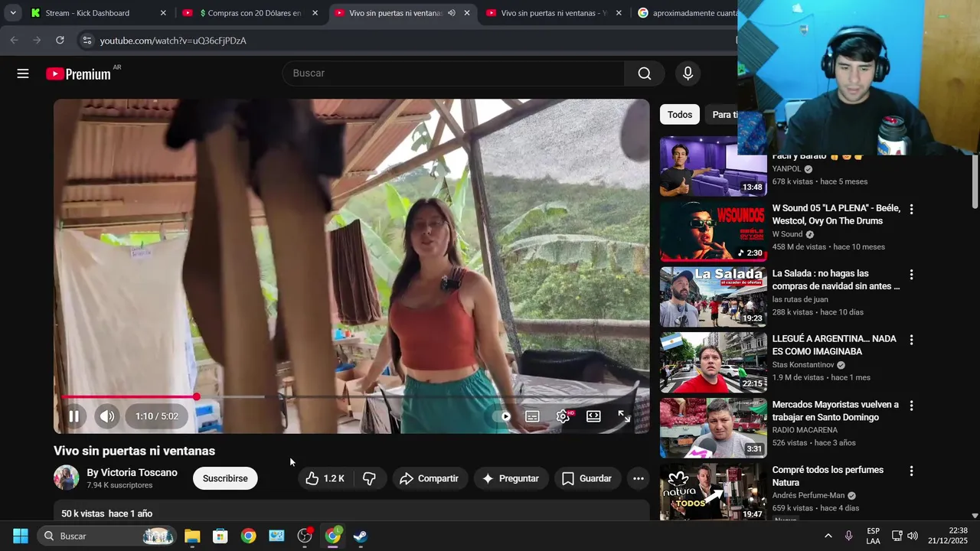The height and width of the screenshot is (551, 980).
Task: Click the search magnifier button
Action: 645,73
